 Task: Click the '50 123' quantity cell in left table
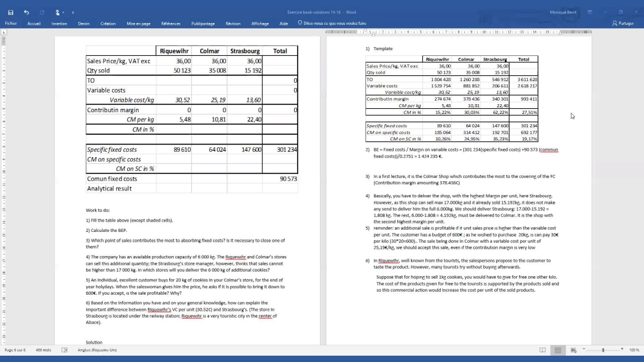(182, 70)
